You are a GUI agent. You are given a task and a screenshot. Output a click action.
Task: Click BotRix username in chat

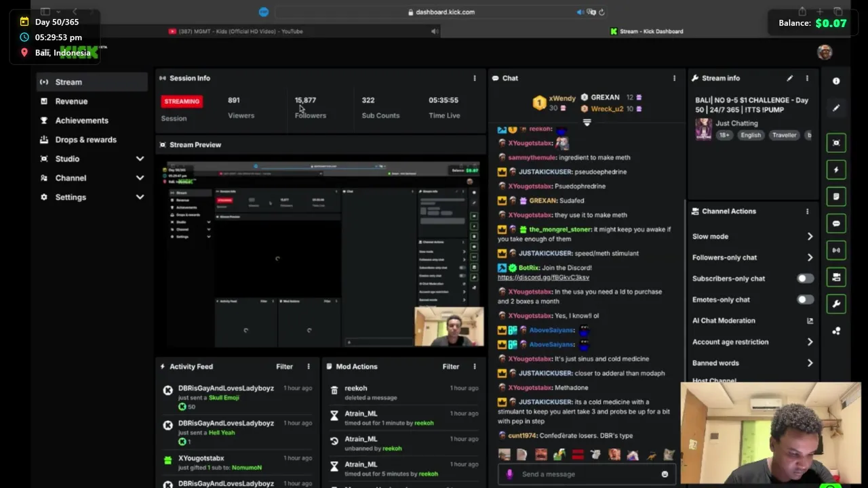pyautogui.click(x=529, y=268)
